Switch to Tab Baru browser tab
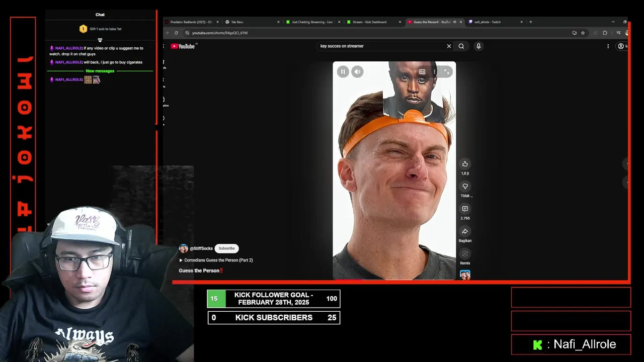Screen dimensions: 644x362 (252, 22)
